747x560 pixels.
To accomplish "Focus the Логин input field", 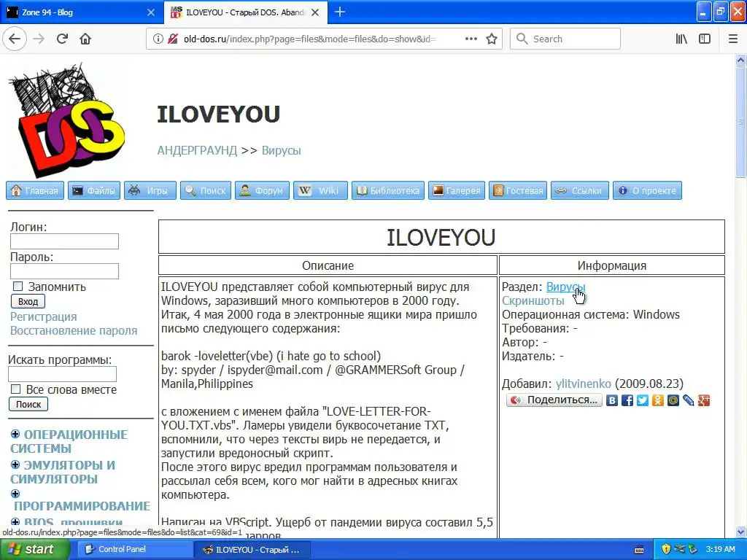I will coord(64,241).
